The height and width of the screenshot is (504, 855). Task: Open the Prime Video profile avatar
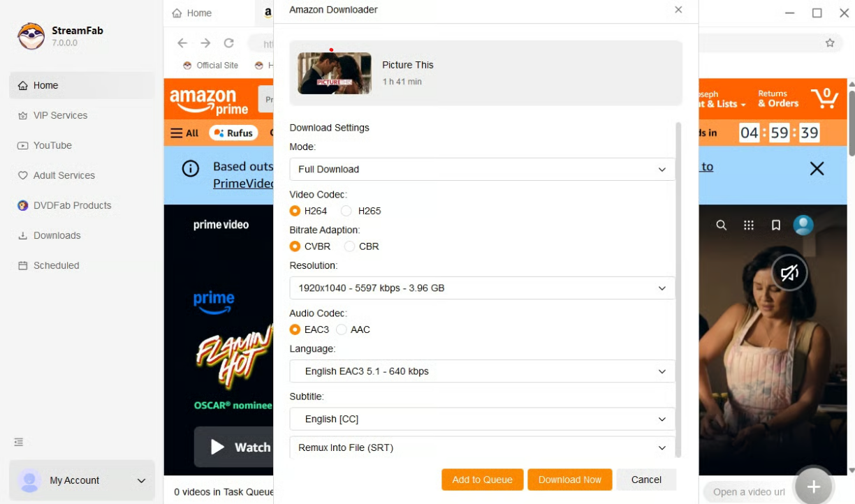[x=803, y=225]
